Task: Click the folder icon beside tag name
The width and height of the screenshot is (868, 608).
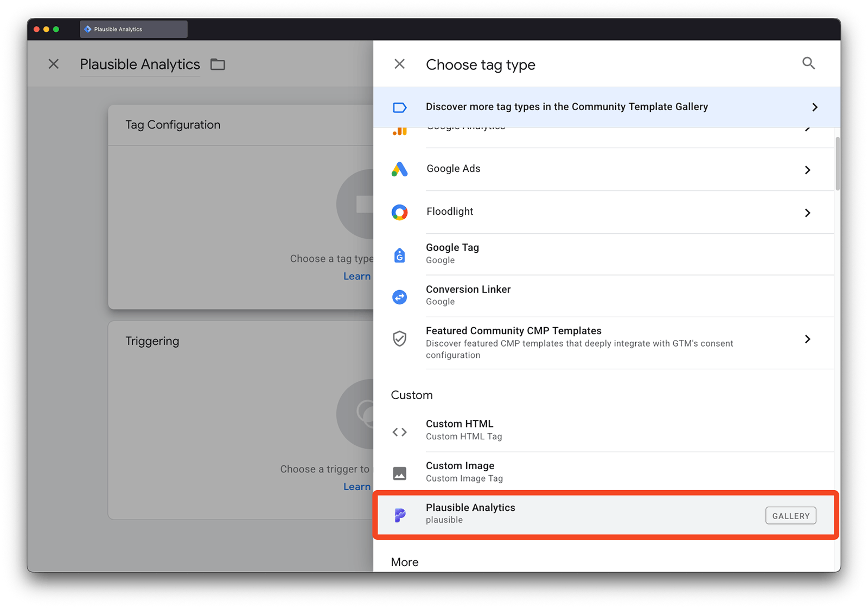Action: point(218,65)
